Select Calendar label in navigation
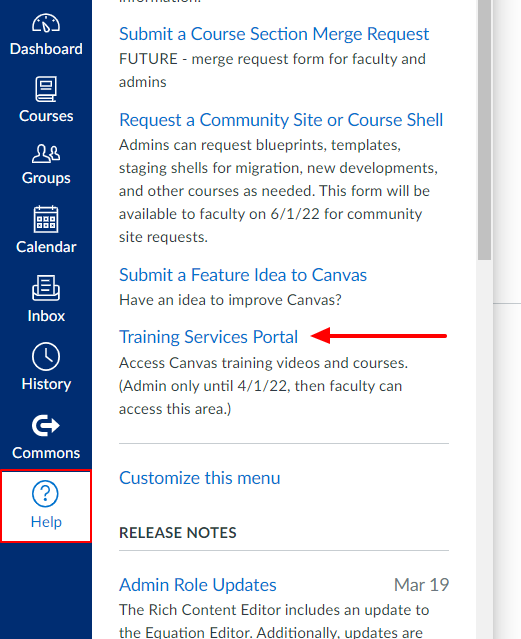This screenshot has width=521, height=639. (46, 247)
